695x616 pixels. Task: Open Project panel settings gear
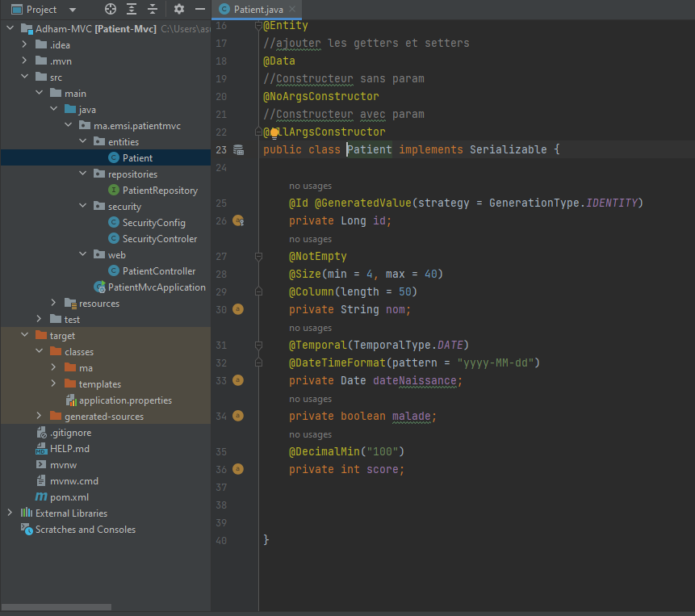(x=179, y=9)
